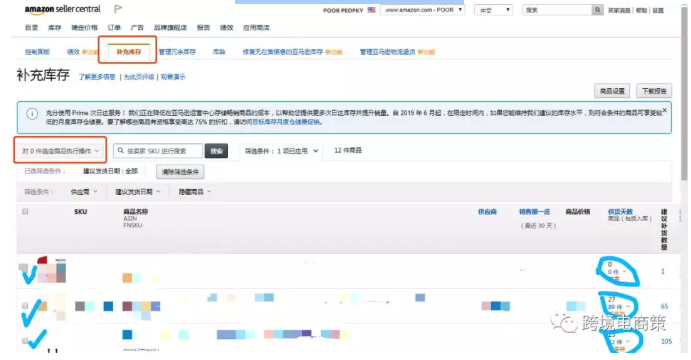Image resolution: width=691 pixels, height=360 pixels.
Task: Click the dark 搜索 button
Action: click(x=216, y=151)
